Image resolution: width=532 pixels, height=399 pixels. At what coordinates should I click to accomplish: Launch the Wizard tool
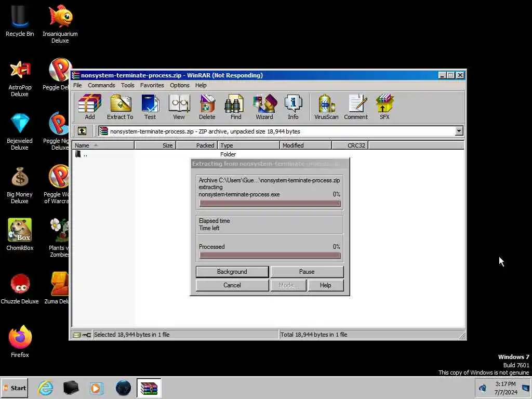point(264,107)
